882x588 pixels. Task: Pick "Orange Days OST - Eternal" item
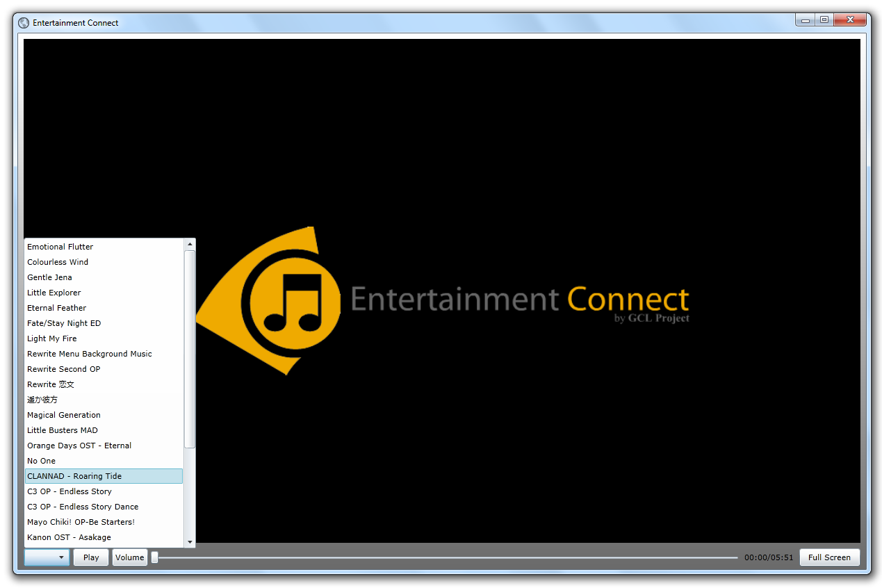tap(79, 446)
